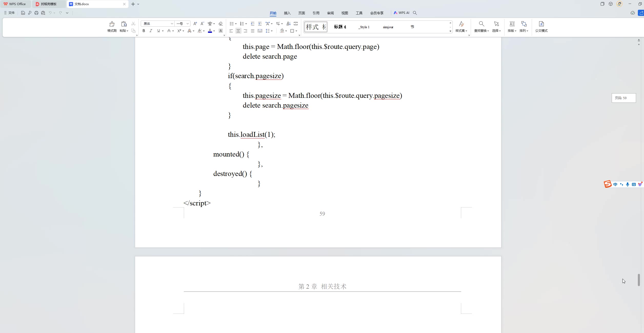This screenshot has width=644, height=333.
Task: Switch to the 找稻壳模板 tab
Action: coord(49,4)
